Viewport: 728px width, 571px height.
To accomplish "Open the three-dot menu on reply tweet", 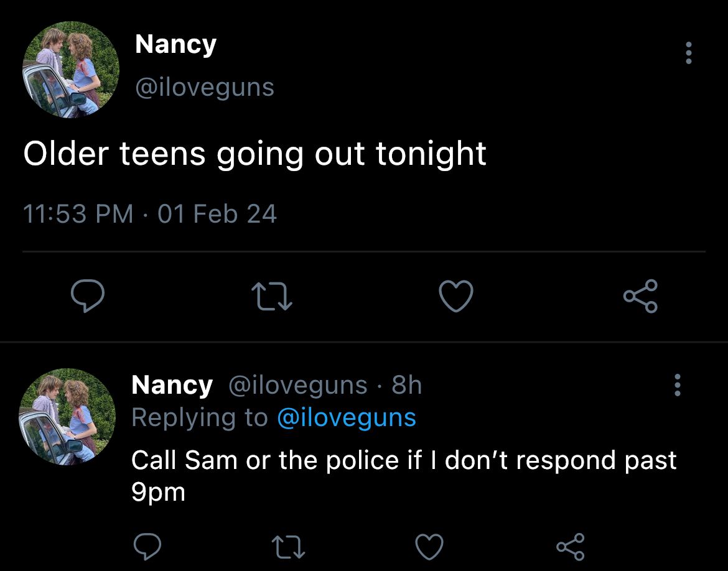I will [x=678, y=385].
